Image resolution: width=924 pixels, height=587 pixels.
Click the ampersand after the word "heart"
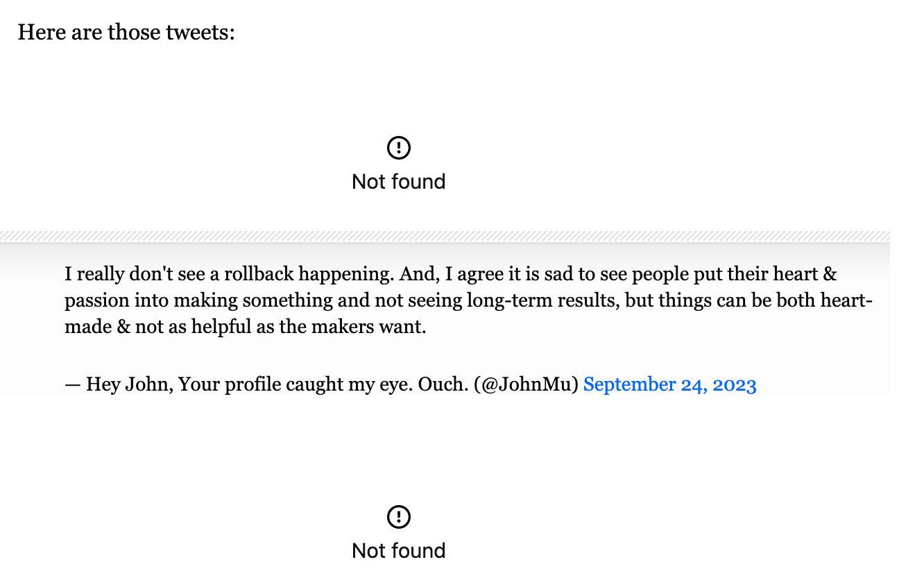[x=830, y=274]
